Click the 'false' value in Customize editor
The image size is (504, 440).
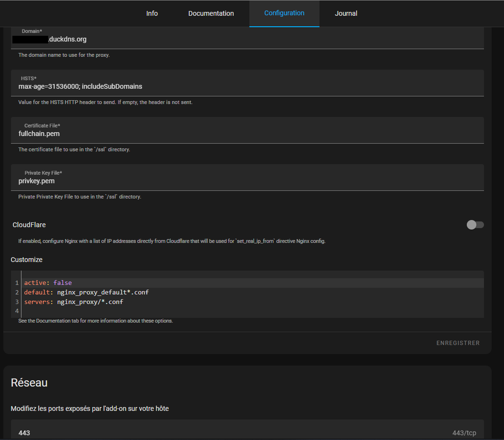[62, 283]
